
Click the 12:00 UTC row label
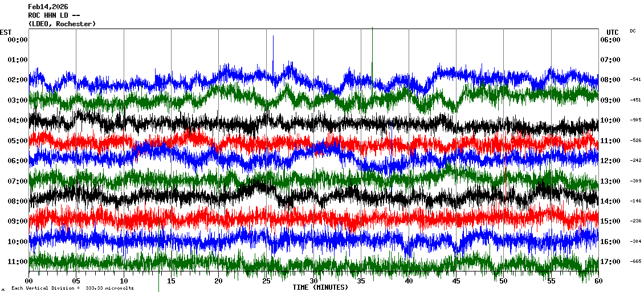point(610,161)
